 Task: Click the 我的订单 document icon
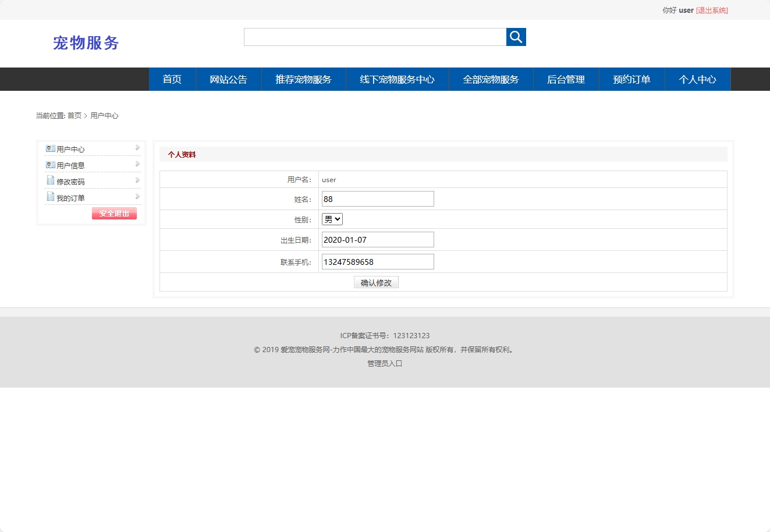(49, 197)
